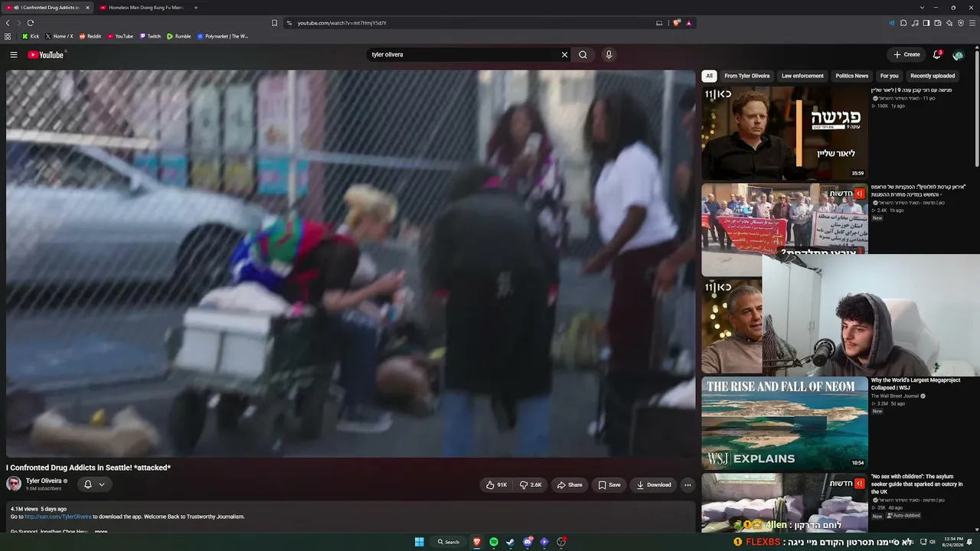Open the Polymarket bookmark
This screenshot has width=980, height=551.
223,36
